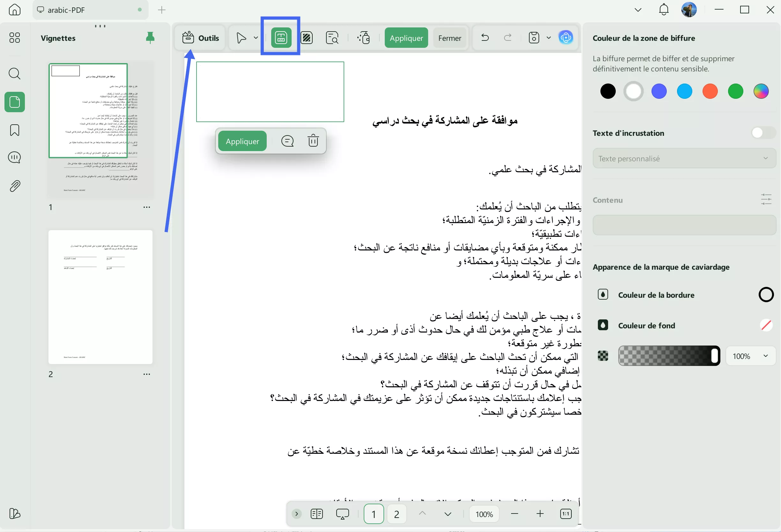
Task: Open the opacity 100% dropdown
Action: pyautogui.click(x=750, y=356)
